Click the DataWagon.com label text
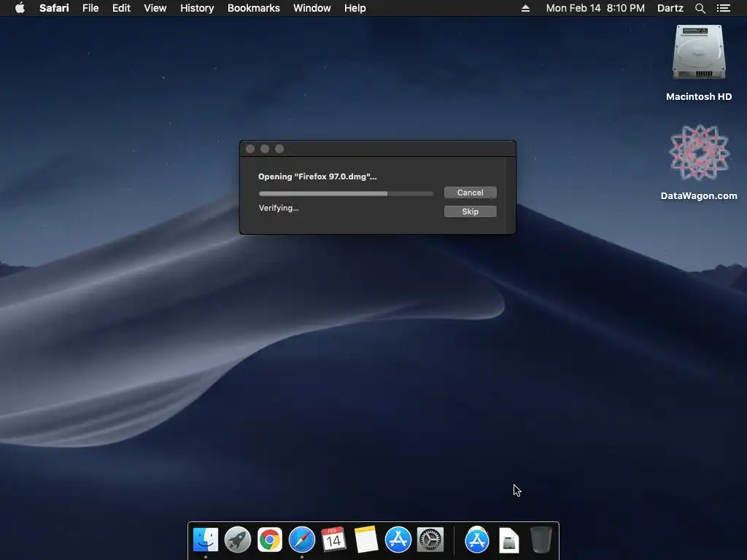The image size is (747, 560). point(699,195)
